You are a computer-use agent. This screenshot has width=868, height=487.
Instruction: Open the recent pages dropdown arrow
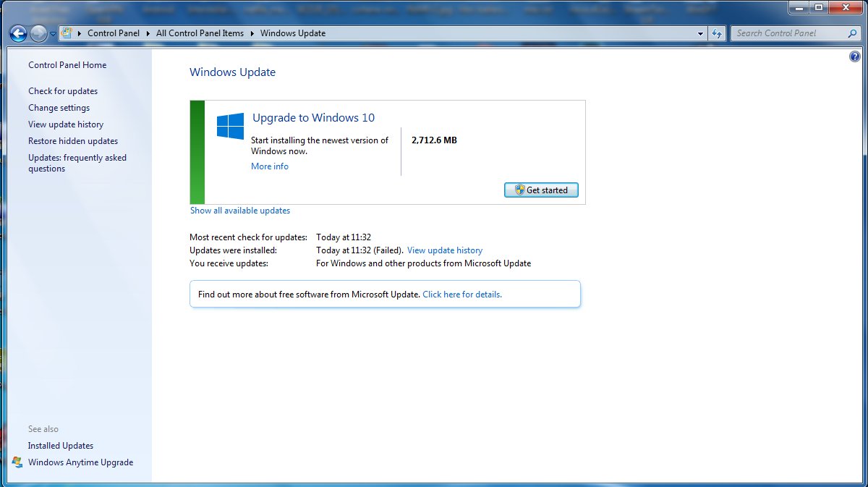(x=53, y=34)
